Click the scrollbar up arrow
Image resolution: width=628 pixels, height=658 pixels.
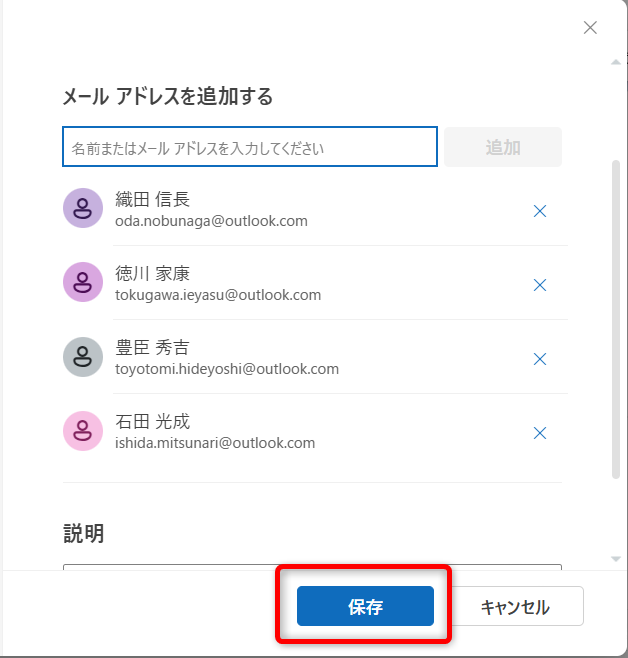(616, 62)
